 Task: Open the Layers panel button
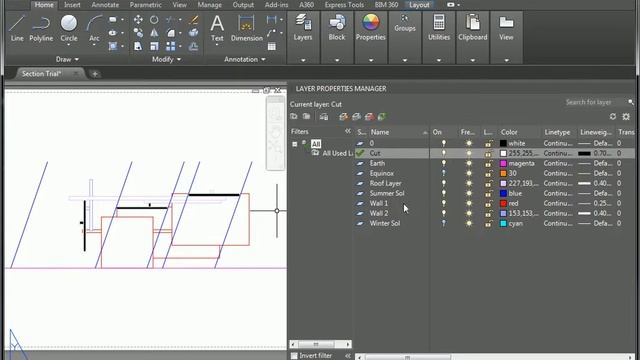303,28
